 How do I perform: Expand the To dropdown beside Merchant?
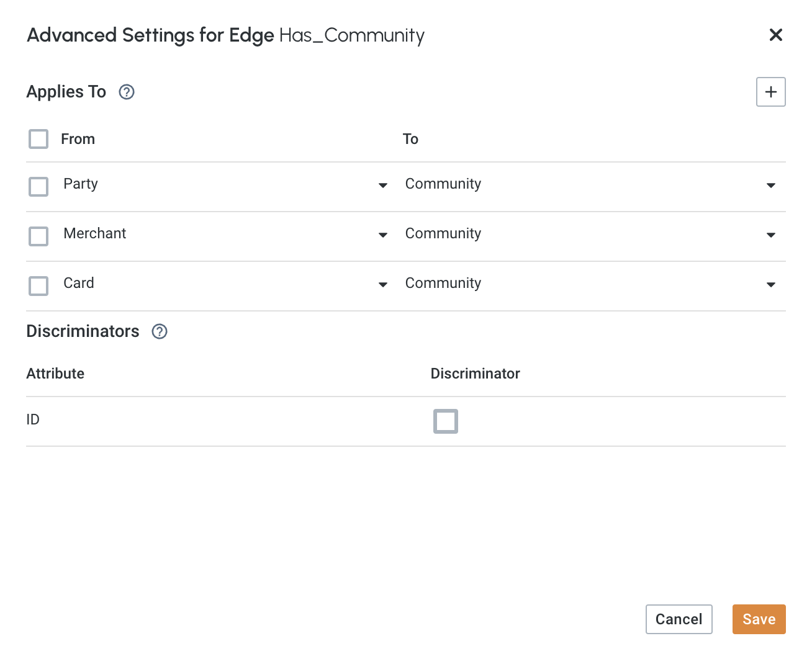[x=770, y=235]
